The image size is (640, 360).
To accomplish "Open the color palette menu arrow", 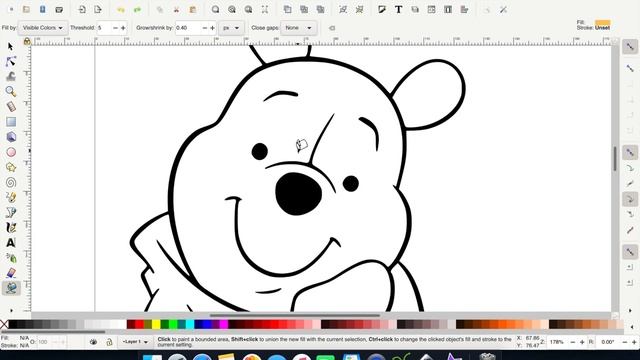I will click(632, 327).
